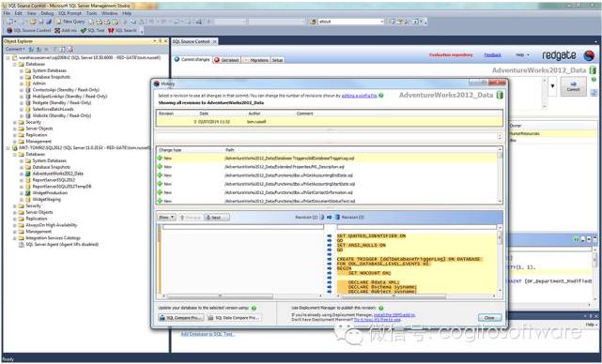The height and width of the screenshot is (364, 602).
Task: Click the help icon next to config file link
Action: (x=381, y=96)
